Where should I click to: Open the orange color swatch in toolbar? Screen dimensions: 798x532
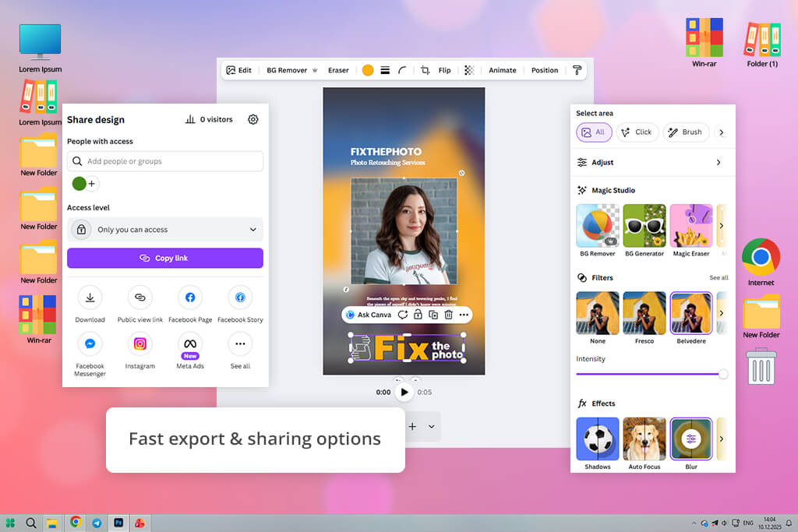click(368, 70)
